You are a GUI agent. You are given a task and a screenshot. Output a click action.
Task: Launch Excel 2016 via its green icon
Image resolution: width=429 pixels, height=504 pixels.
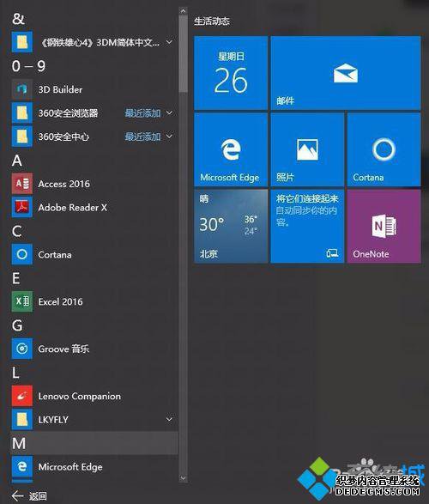tap(21, 301)
